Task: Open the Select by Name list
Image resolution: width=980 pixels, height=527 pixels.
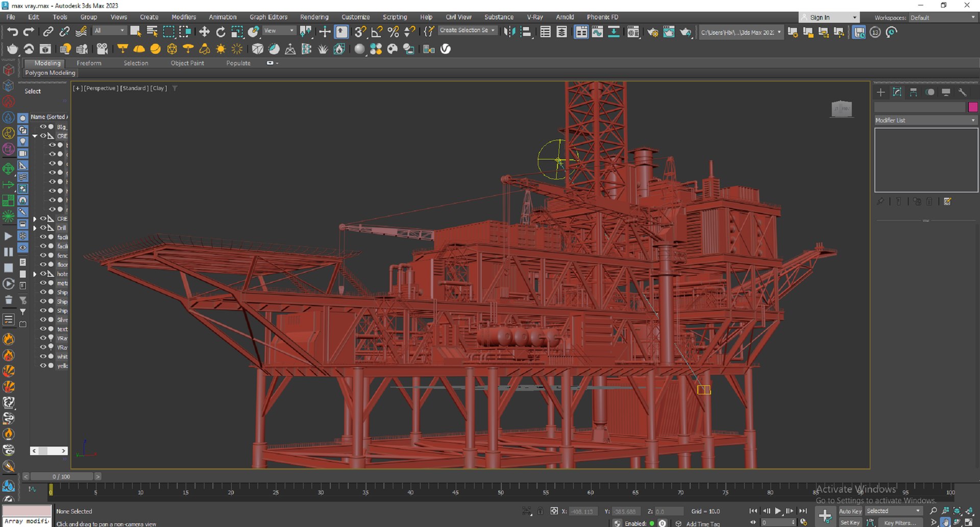Action: 152,32
